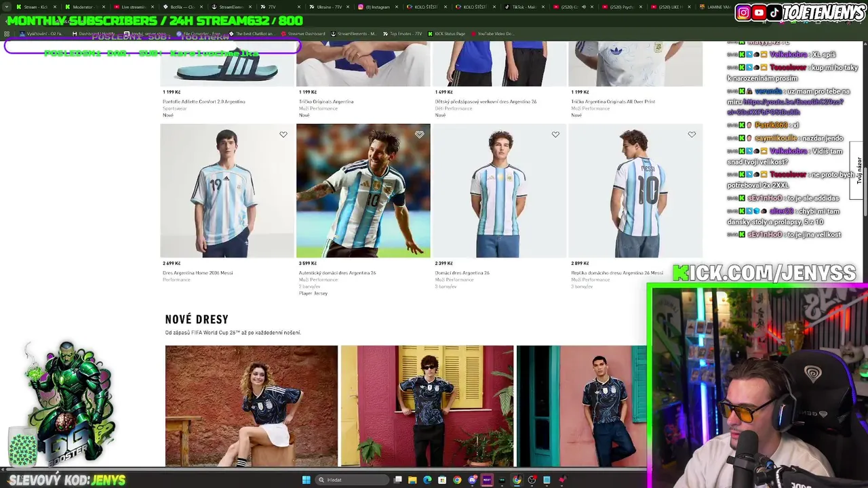Screen dimensions: 868x488
Task: Open the Top Emotes - 7TV bookmark
Action: point(403,34)
